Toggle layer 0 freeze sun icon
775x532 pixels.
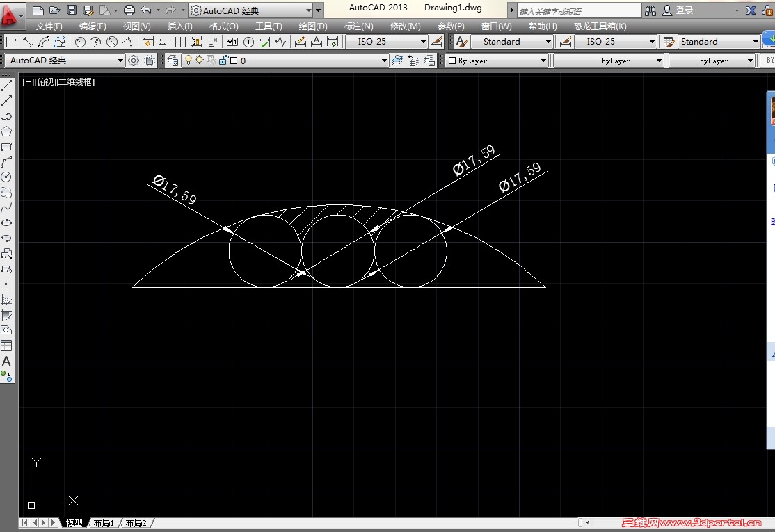coord(199,61)
